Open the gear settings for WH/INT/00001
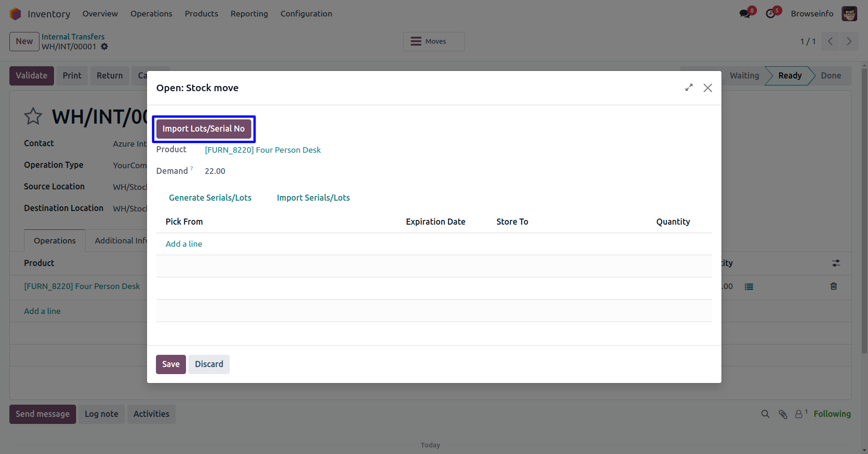 [x=104, y=47]
